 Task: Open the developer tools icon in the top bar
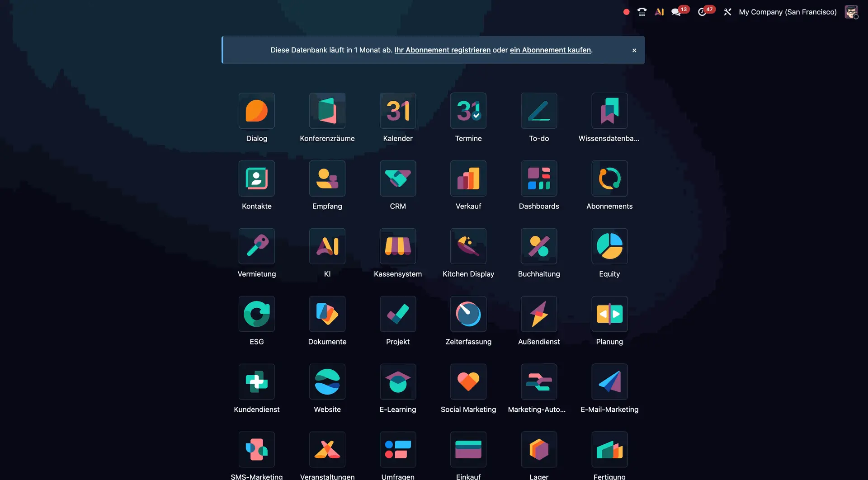pyautogui.click(x=727, y=12)
